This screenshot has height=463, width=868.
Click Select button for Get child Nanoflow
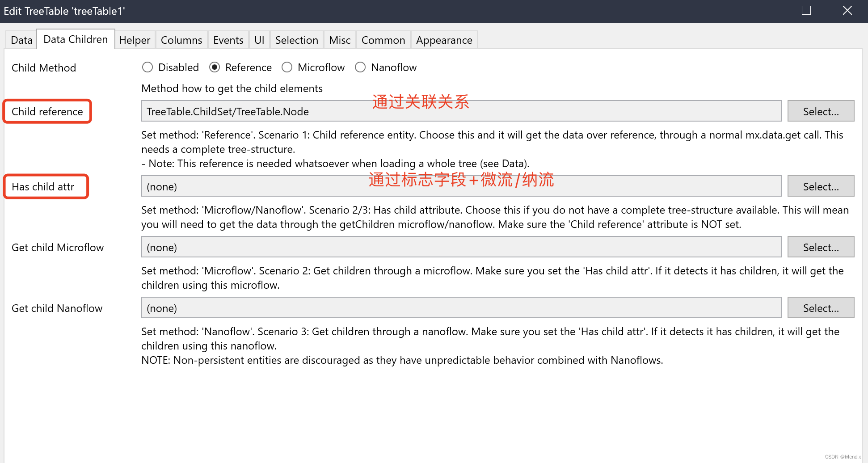[821, 308]
